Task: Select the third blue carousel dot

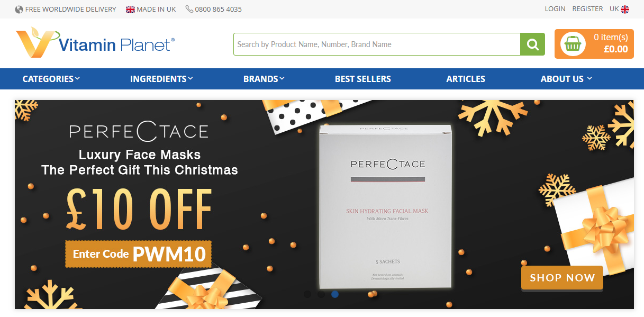Action: pos(335,294)
